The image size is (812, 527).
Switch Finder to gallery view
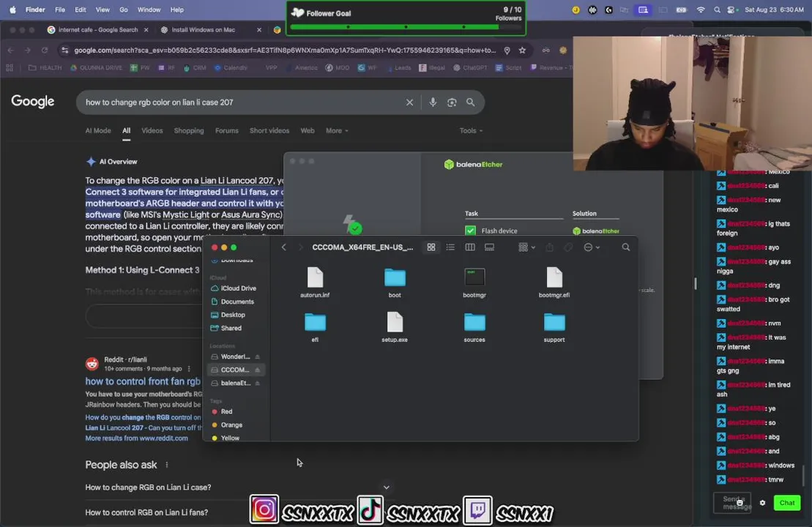489,247
